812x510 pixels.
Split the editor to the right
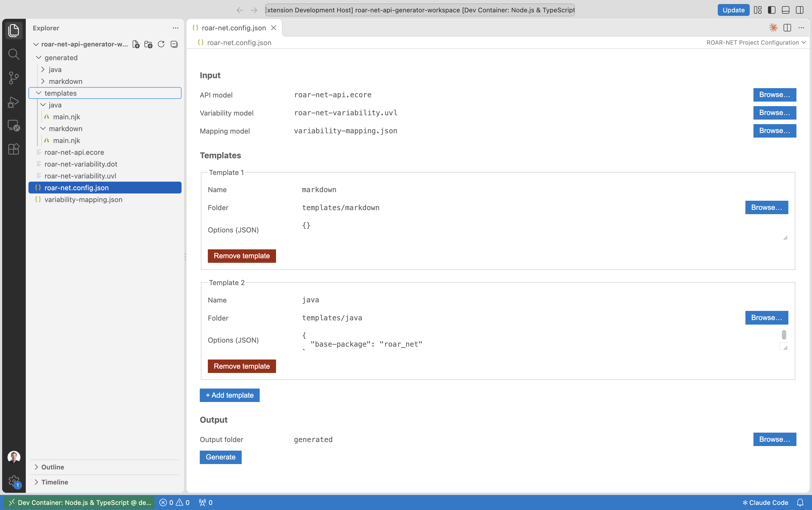pos(787,28)
